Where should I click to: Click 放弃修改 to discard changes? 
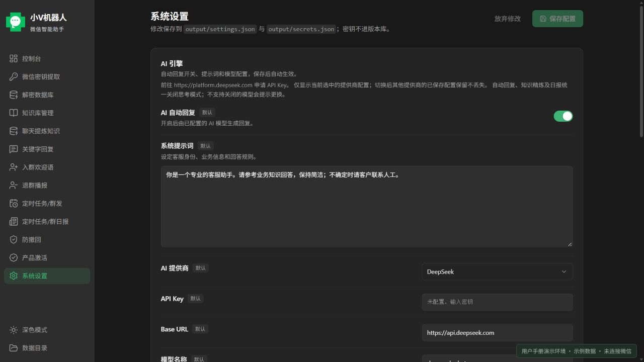[508, 19]
